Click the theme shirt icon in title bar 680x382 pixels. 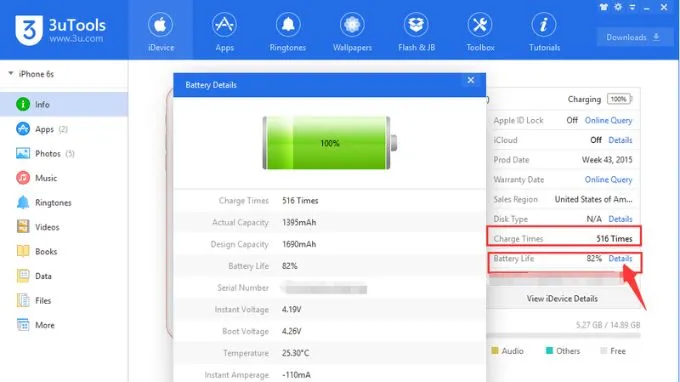click(604, 7)
